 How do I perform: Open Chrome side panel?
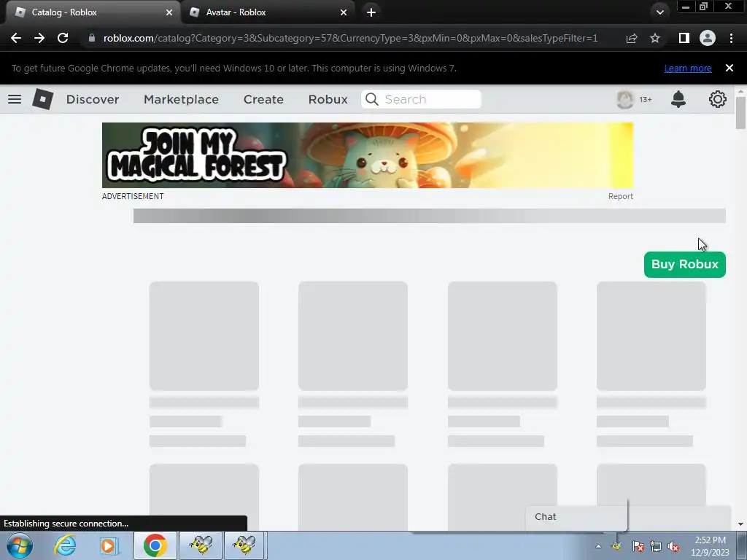[x=684, y=38]
